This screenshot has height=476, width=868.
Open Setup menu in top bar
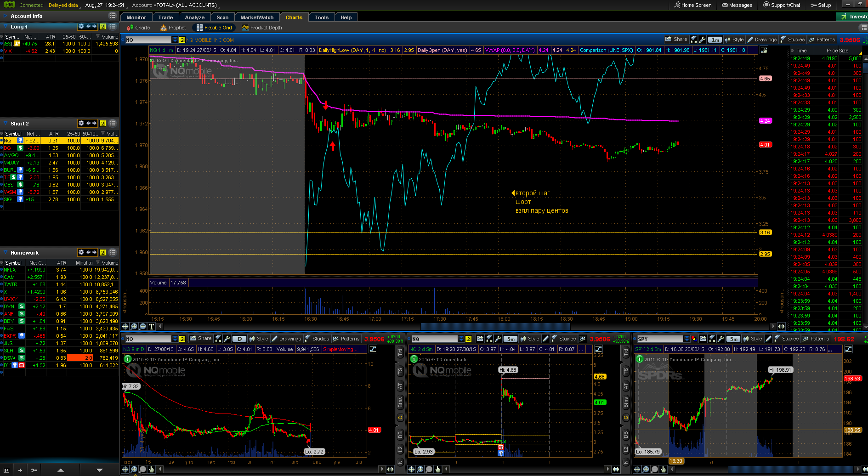[821, 5]
